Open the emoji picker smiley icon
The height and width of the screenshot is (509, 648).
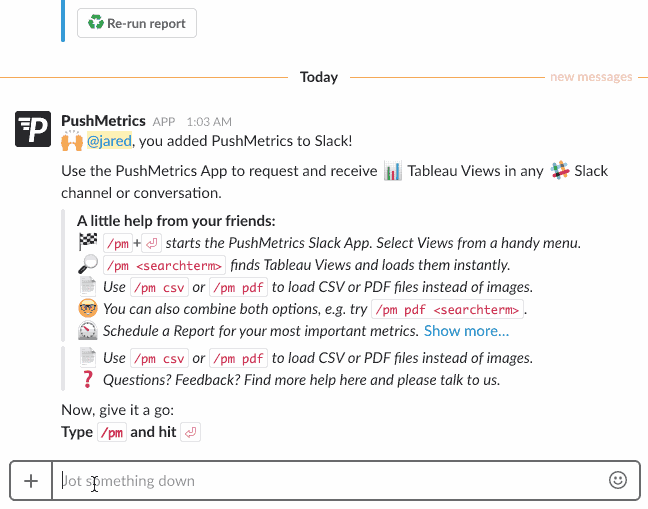tap(617, 481)
